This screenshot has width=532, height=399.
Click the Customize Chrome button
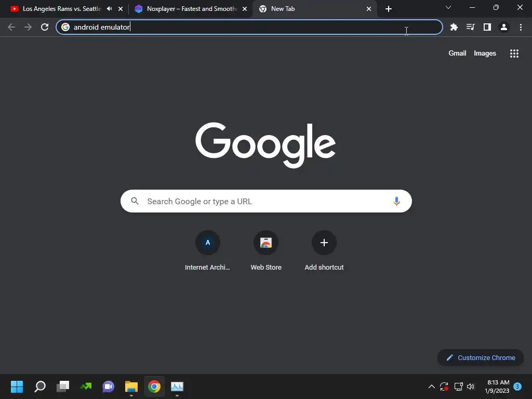(x=481, y=357)
